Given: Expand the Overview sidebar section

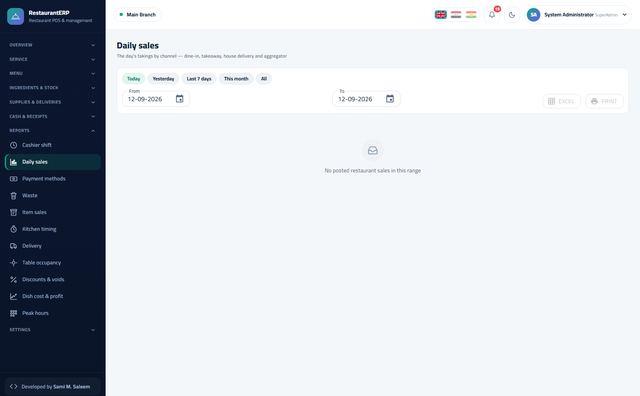Looking at the screenshot, I should point(53,45).
